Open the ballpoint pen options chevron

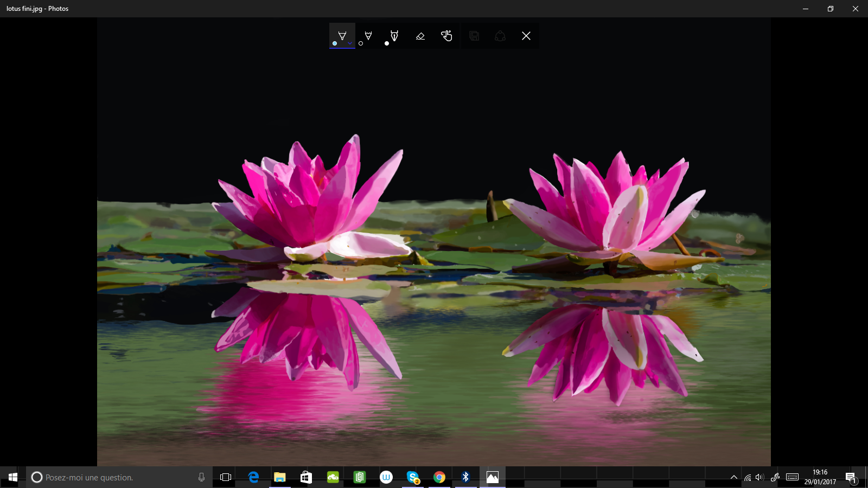coord(350,43)
